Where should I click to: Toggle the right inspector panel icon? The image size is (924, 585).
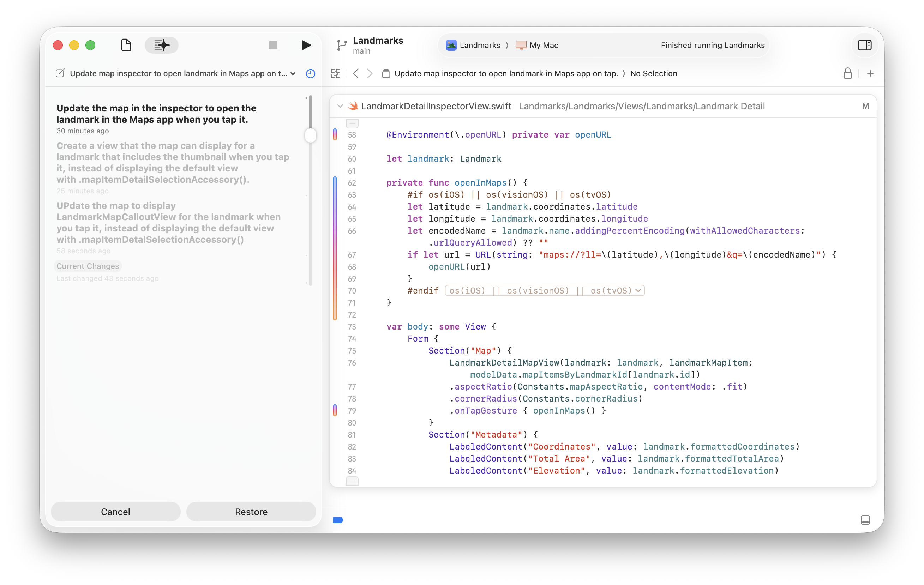click(x=864, y=45)
